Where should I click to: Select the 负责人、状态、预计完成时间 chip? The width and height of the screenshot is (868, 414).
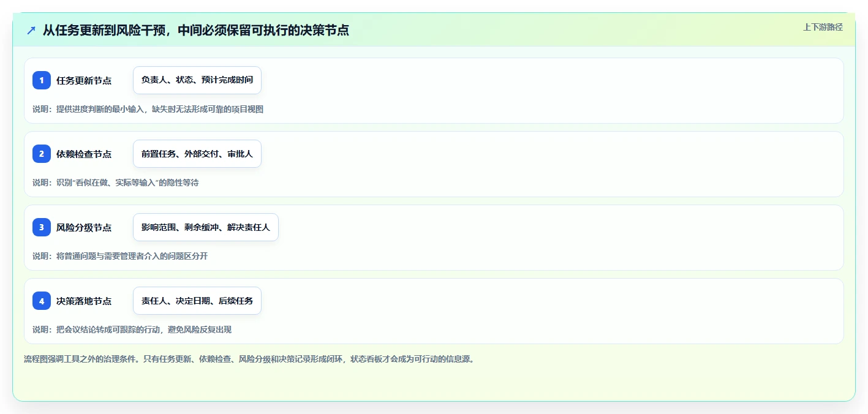click(x=197, y=80)
